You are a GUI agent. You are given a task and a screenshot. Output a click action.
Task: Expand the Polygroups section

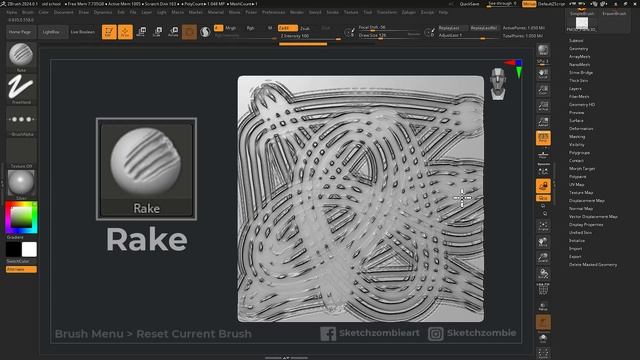pyautogui.click(x=579, y=153)
